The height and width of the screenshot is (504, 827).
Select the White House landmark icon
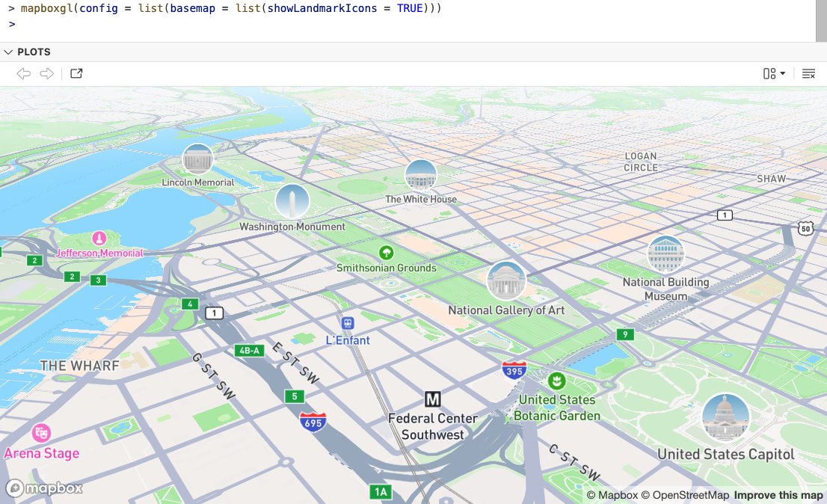pos(421,175)
